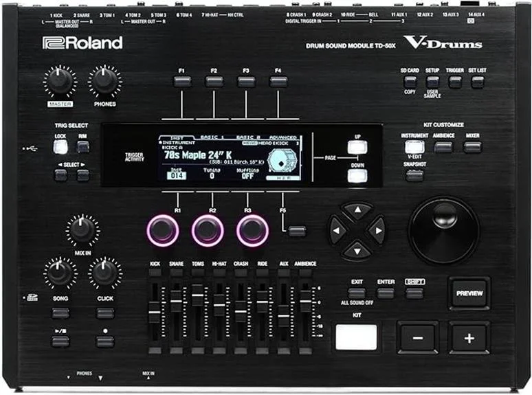Click the RIDE fader handle

(262, 302)
